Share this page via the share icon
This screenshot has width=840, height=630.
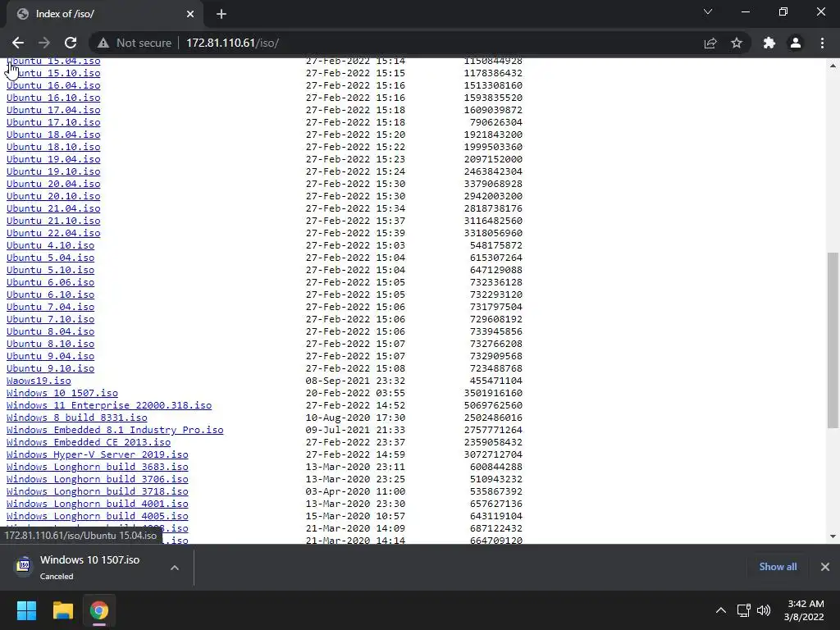pos(710,43)
